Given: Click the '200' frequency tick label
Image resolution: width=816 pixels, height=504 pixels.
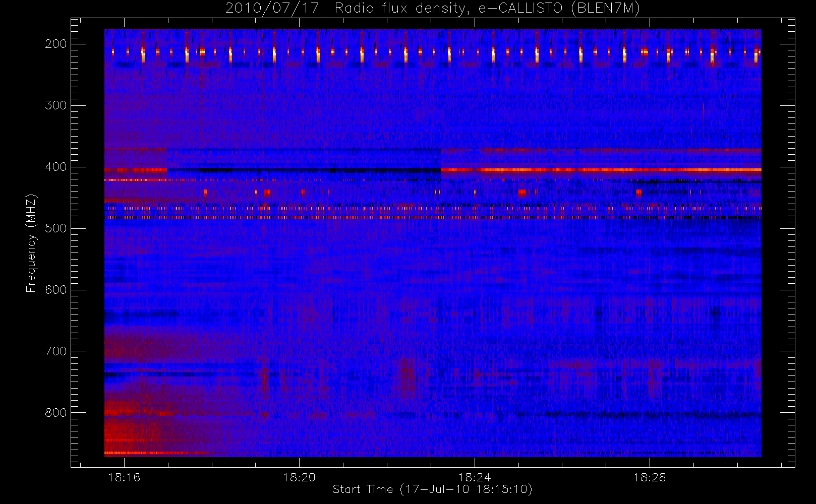Looking at the screenshot, I should tap(55, 44).
